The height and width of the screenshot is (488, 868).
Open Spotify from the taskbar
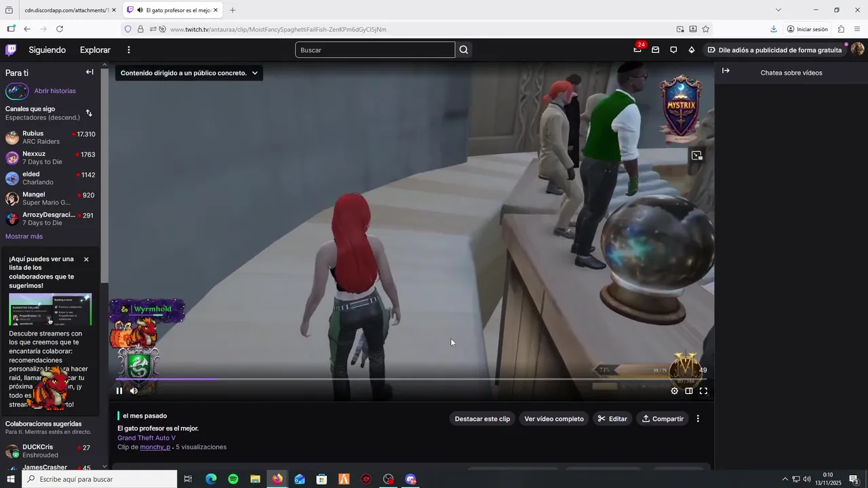(x=233, y=479)
